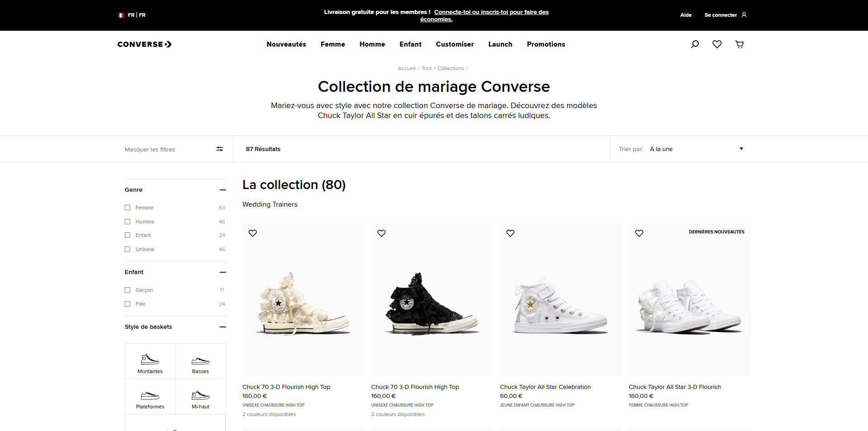The height and width of the screenshot is (431, 868).
Task: Select the Mi-haut sneaker style
Action: 200,397
